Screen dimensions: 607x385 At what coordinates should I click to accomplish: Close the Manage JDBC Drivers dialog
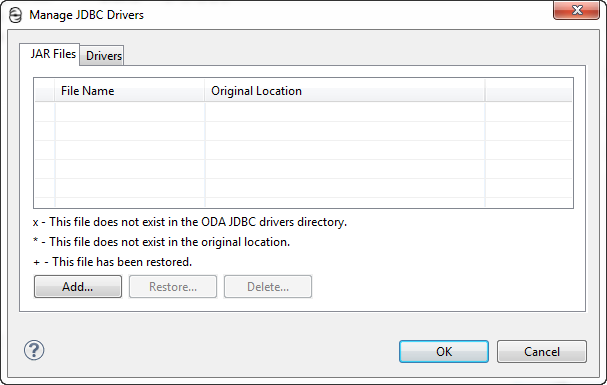click(x=576, y=10)
